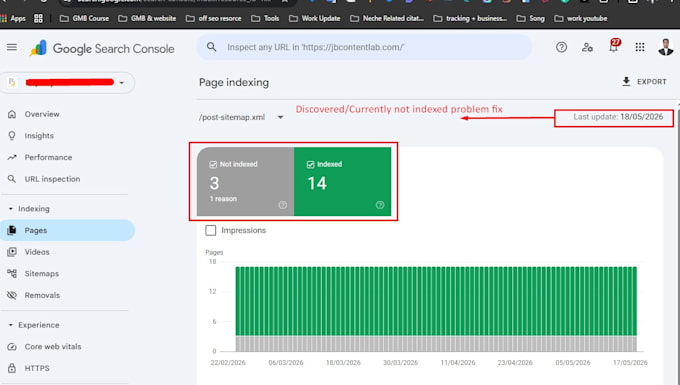This screenshot has width=680, height=385.
Task: Open the tracking + business bookmark folder
Action: click(x=470, y=18)
